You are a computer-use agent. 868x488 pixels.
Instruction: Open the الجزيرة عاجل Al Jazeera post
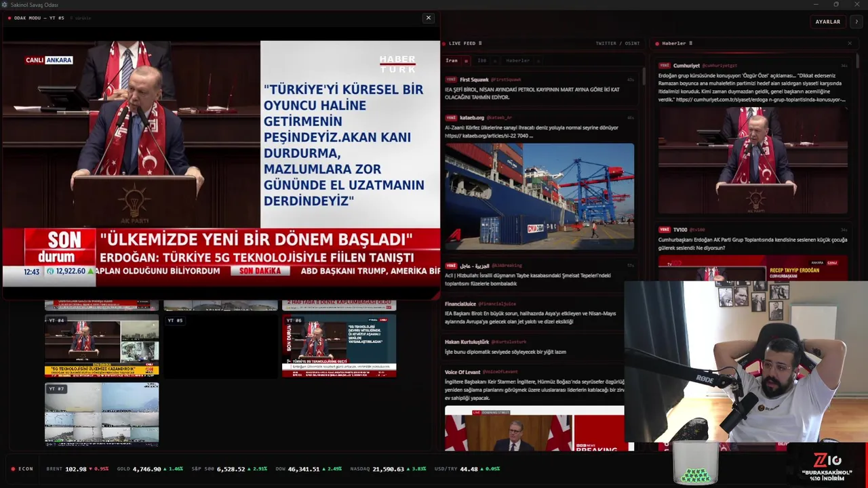540,274
